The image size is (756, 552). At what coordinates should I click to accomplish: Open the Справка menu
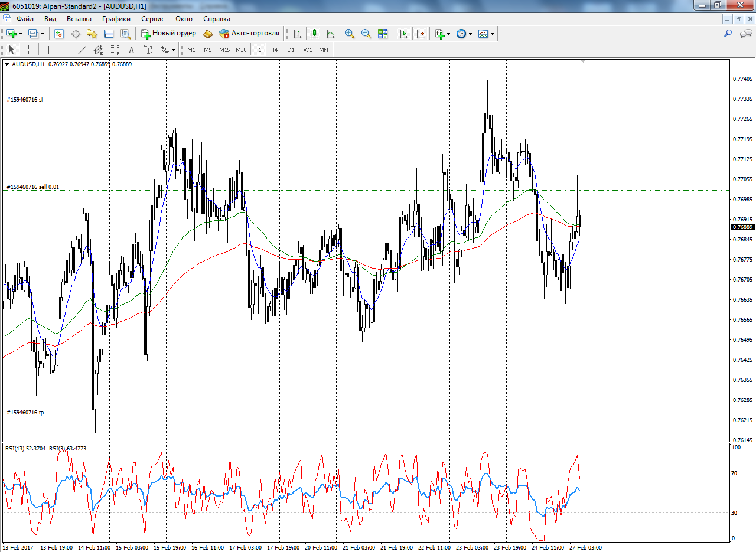tap(217, 19)
